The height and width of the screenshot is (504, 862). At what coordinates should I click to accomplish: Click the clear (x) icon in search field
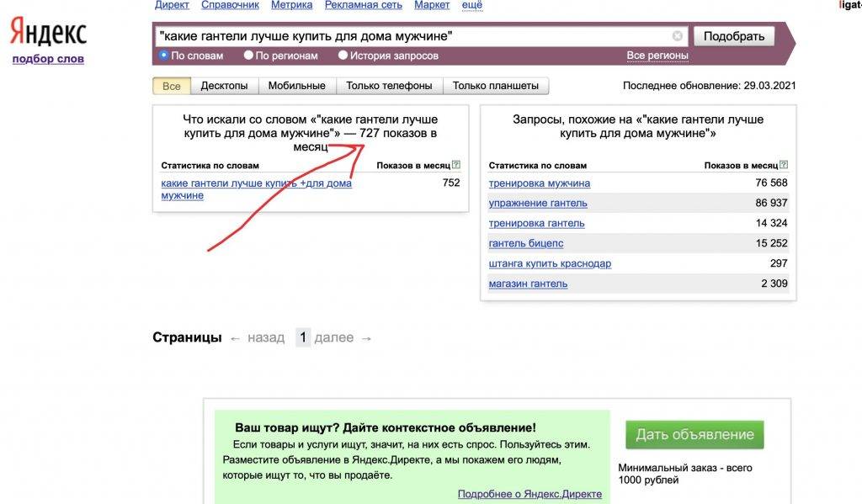678,36
